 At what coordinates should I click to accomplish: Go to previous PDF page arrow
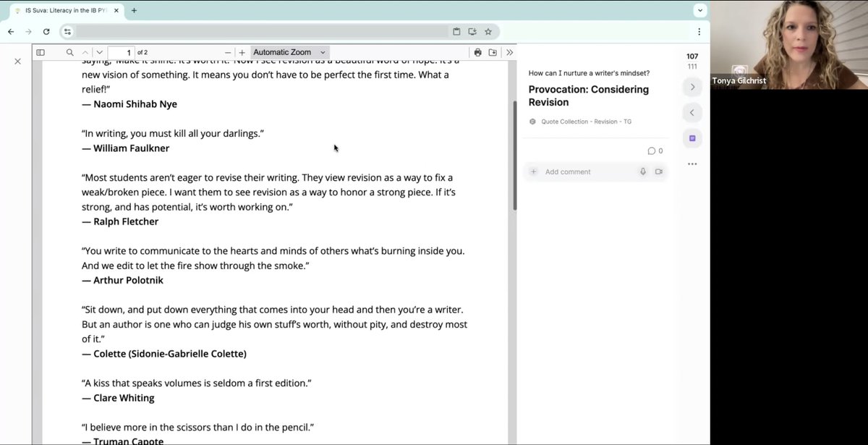click(x=85, y=52)
